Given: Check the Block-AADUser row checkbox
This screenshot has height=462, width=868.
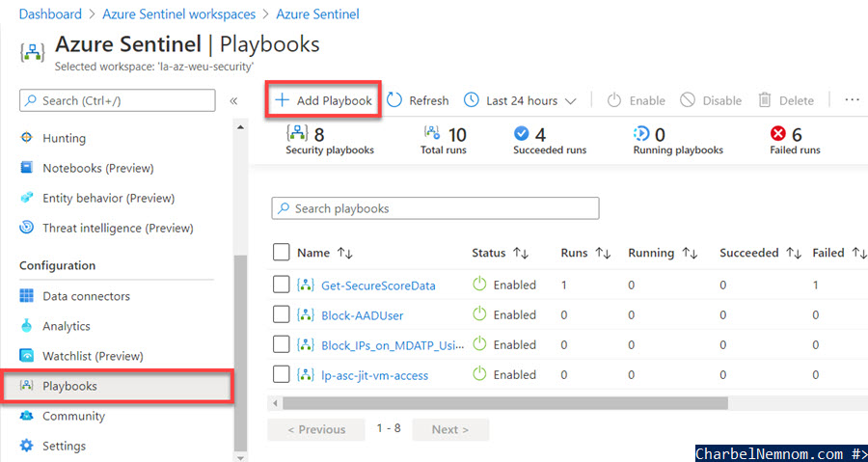Looking at the screenshot, I should [282, 314].
